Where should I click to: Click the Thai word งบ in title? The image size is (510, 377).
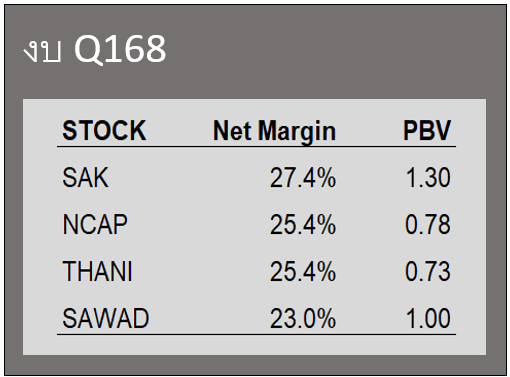(x=42, y=52)
